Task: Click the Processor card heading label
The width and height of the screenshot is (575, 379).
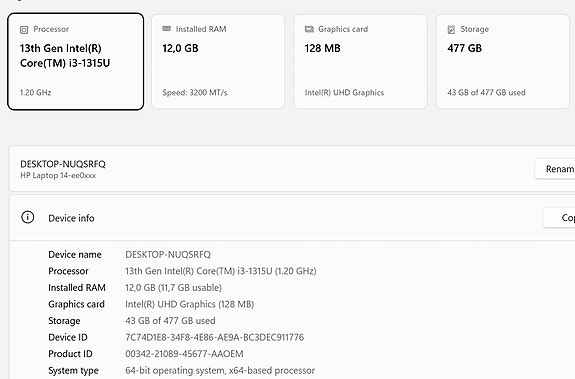Action: pos(51,29)
